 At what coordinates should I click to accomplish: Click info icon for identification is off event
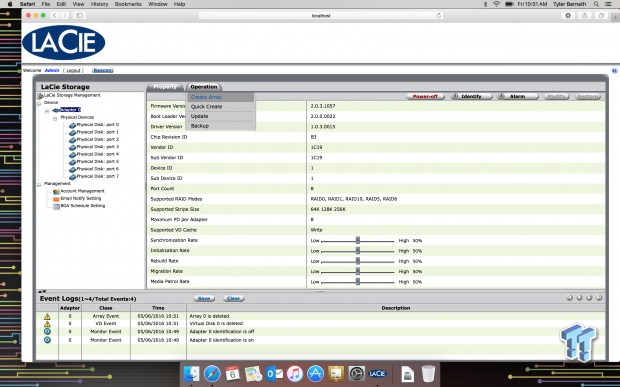[x=47, y=332]
